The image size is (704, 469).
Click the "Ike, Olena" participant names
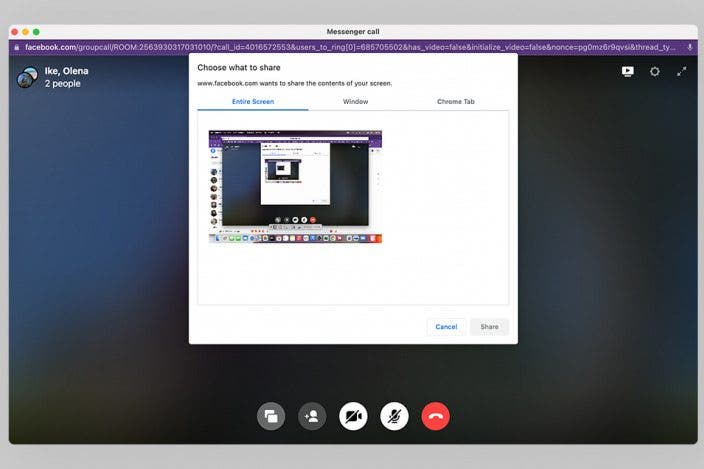[67, 71]
